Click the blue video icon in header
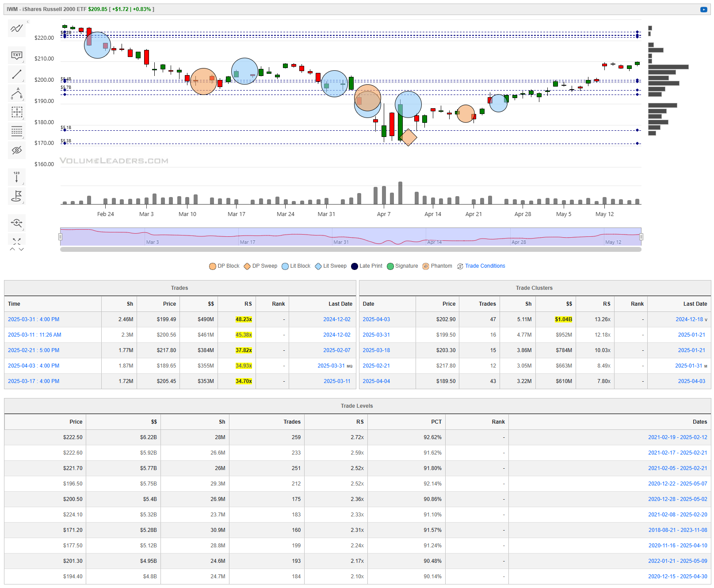 point(703,9)
